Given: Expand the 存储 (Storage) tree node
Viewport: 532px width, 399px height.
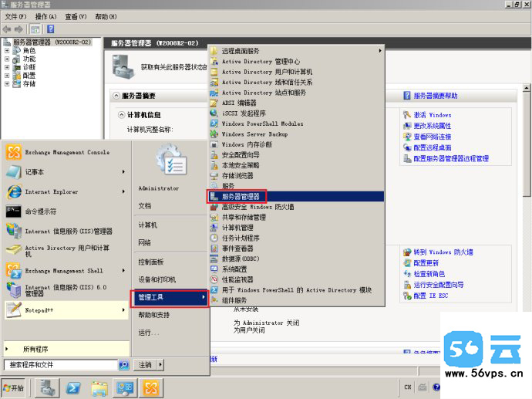Looking at the screenshot, I should 7,83.
